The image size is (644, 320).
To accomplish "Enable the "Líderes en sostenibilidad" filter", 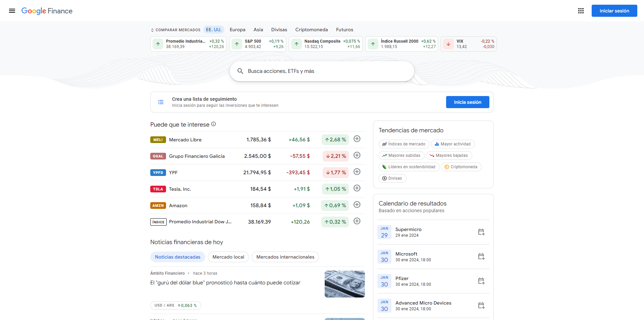I will click(x=409, y=167).
